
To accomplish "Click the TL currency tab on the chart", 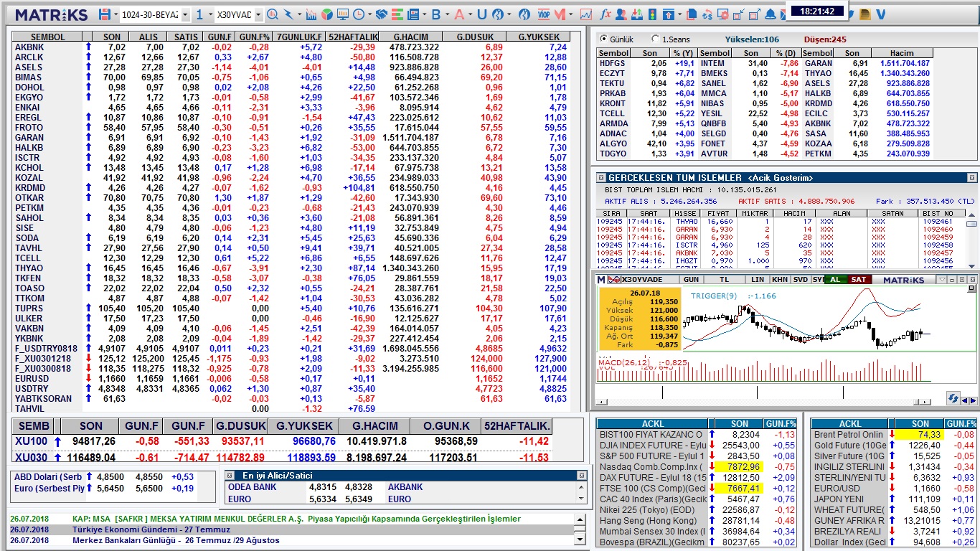I will pyautogui.click(x=725, y=280).
